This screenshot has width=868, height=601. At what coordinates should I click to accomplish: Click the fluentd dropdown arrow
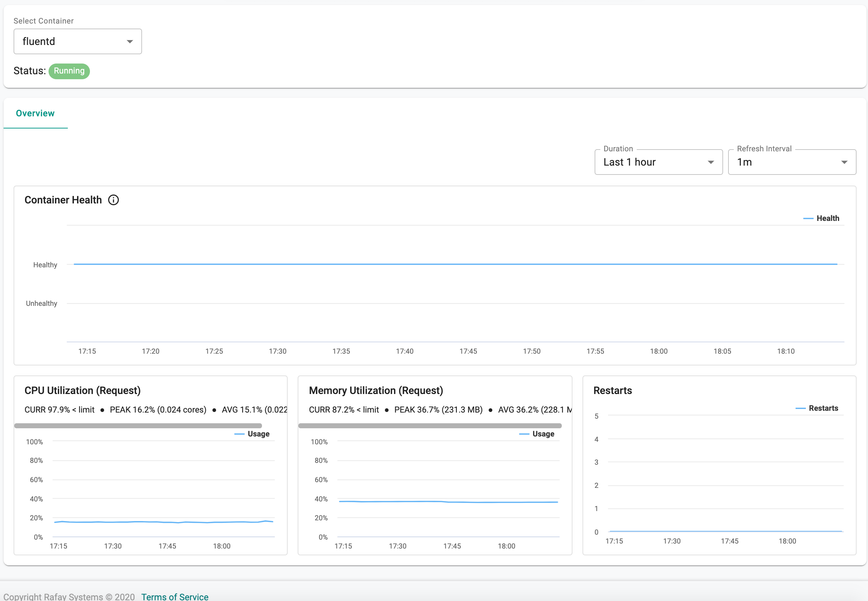[x=130, y=42]
